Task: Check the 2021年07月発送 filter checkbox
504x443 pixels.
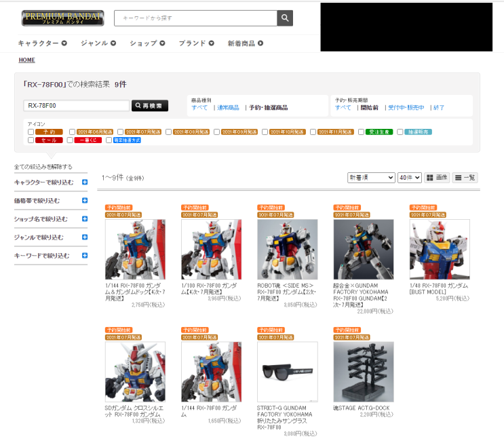Action: point(121,132)
